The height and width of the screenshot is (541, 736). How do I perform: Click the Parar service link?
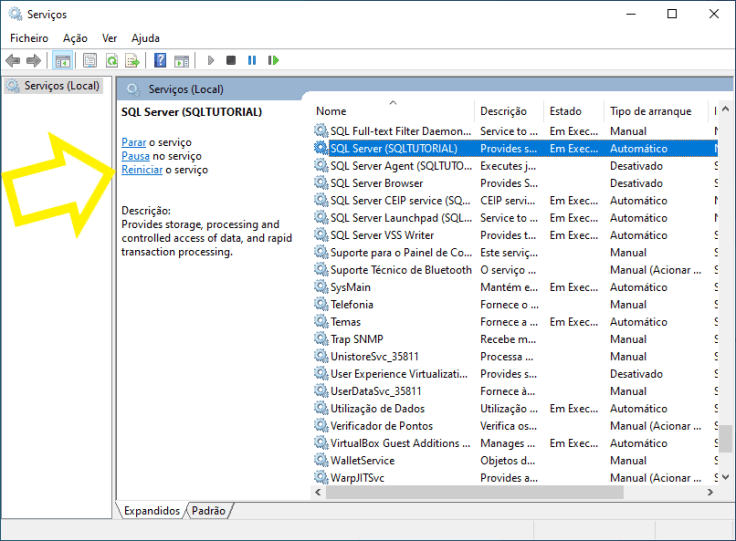click(133, 142)
